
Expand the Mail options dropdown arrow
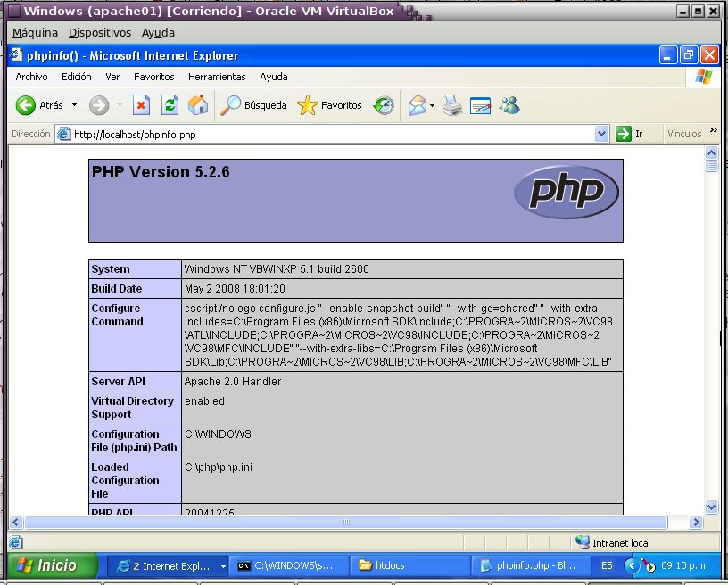coord(432,106)
